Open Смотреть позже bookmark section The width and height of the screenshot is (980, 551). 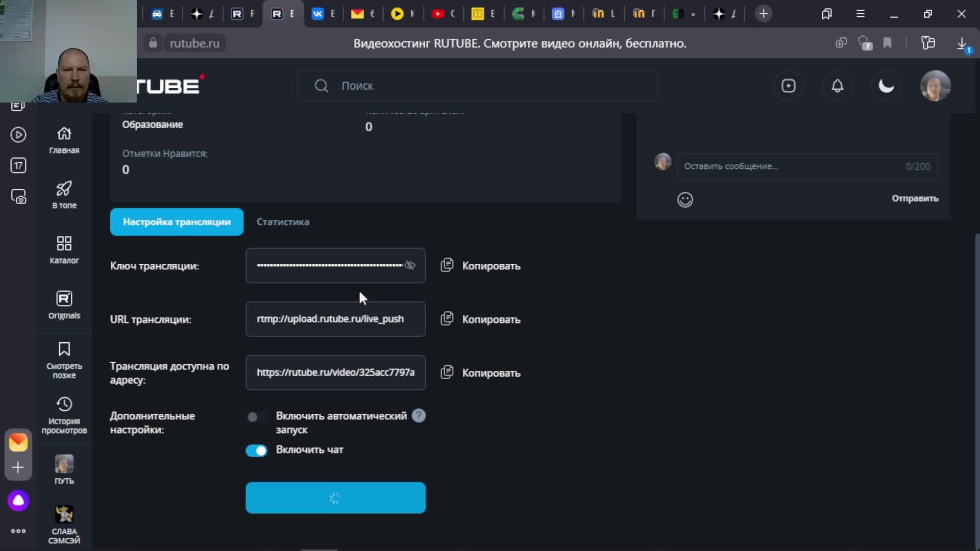pyautogui.click(x=64, y=360)
